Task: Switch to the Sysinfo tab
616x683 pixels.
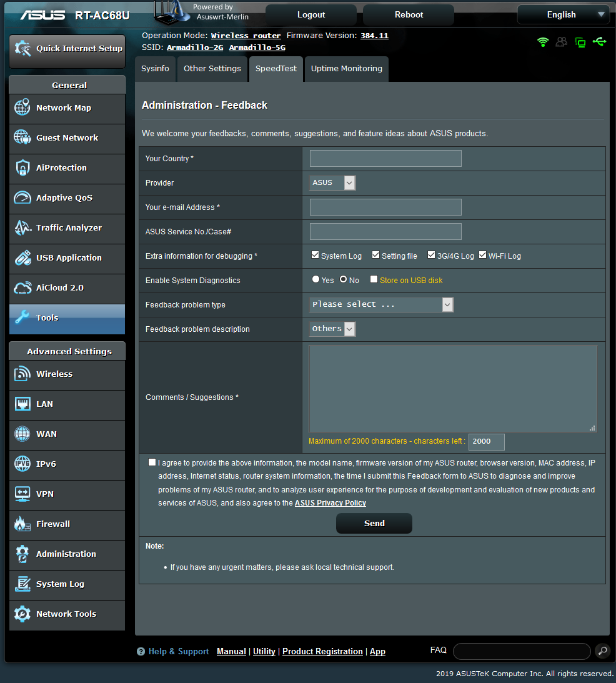Action: click(x=155, y=68)
